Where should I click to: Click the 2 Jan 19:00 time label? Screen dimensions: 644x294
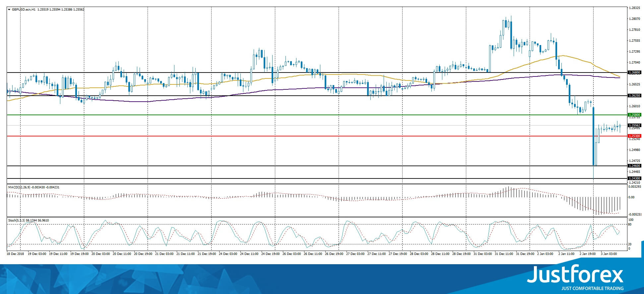coord(588,254)
